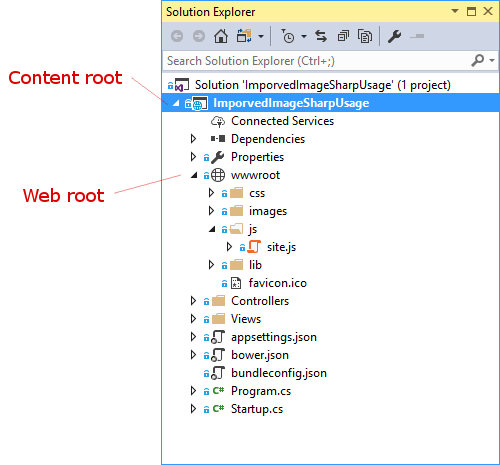Click the favicon.ico file icon

(236, 283)
